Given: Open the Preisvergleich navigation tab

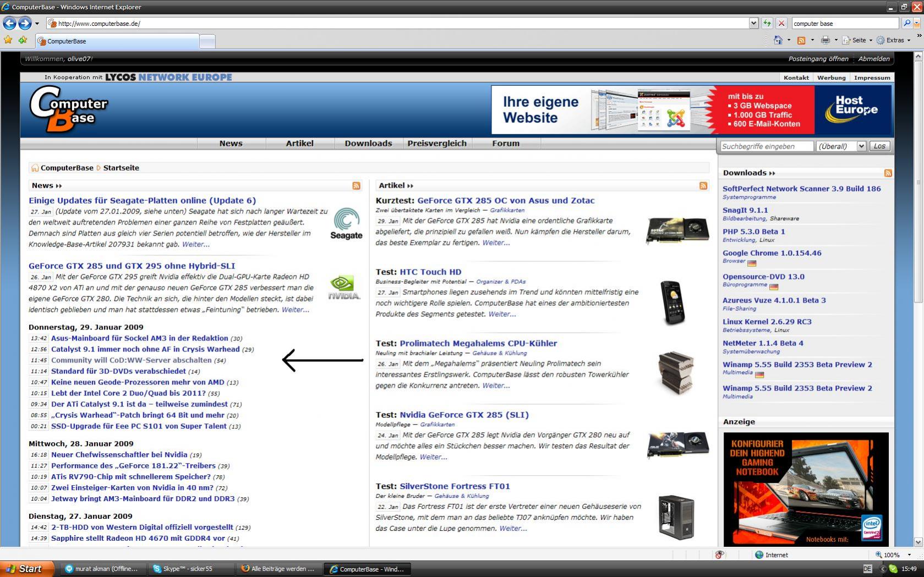Looking at the screenshot, I should coord(437,144).
